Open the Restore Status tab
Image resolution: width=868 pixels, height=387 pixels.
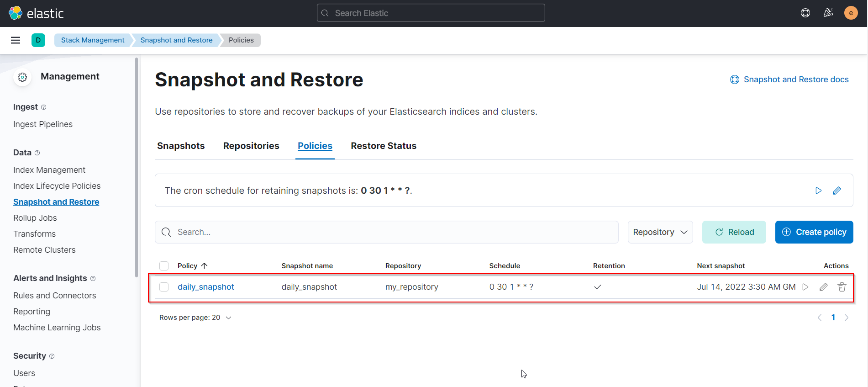click(x=384, y=146)
